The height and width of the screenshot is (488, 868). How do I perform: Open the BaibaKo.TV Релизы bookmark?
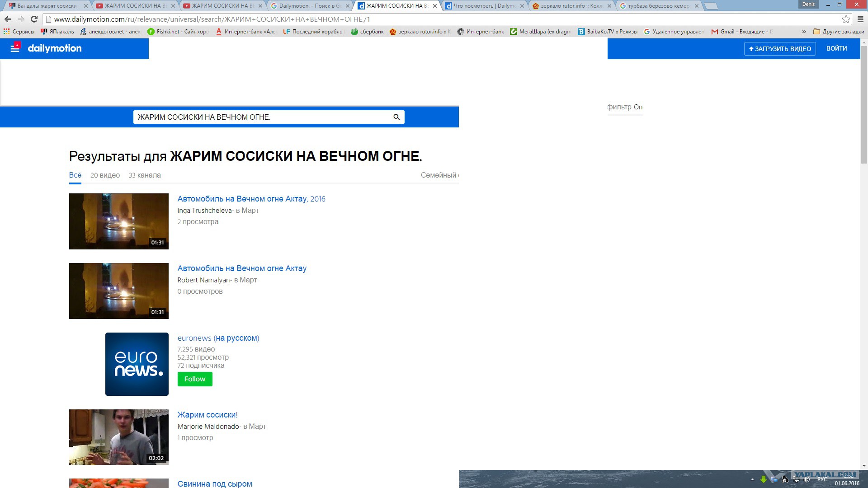[x=608, y=32]
